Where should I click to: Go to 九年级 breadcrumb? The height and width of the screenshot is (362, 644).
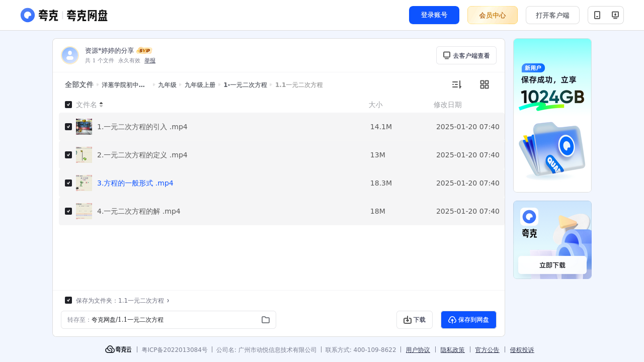[x=167, y=85]
